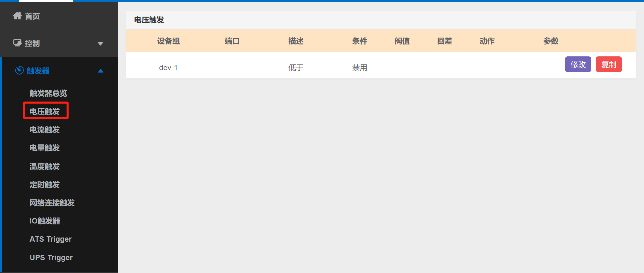Select 网络连接触发 in the sidebar
This screenshot has width=644, height=273.
click(52, 203)
